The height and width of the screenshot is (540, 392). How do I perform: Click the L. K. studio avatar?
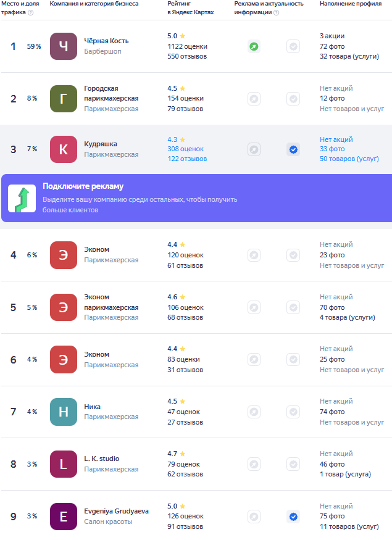click(64, 464)
